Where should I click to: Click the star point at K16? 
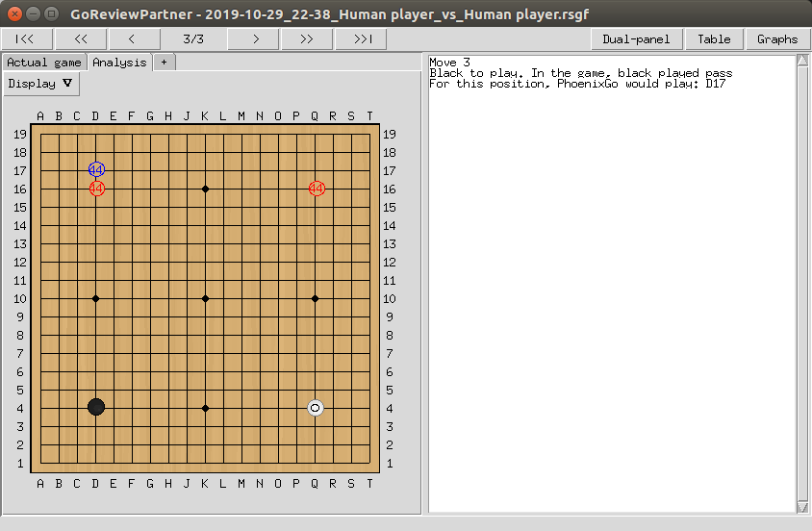[x=206, y=189]
